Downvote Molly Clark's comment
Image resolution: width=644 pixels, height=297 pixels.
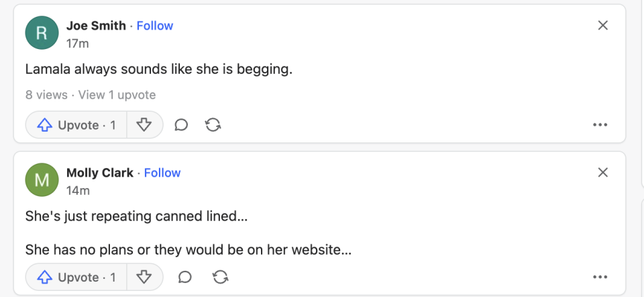coord(144,278)
